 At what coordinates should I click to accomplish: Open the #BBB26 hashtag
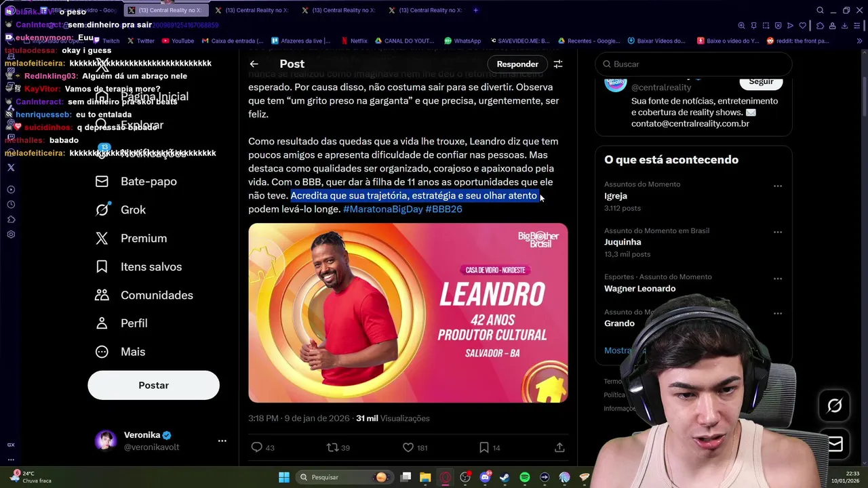443,209
